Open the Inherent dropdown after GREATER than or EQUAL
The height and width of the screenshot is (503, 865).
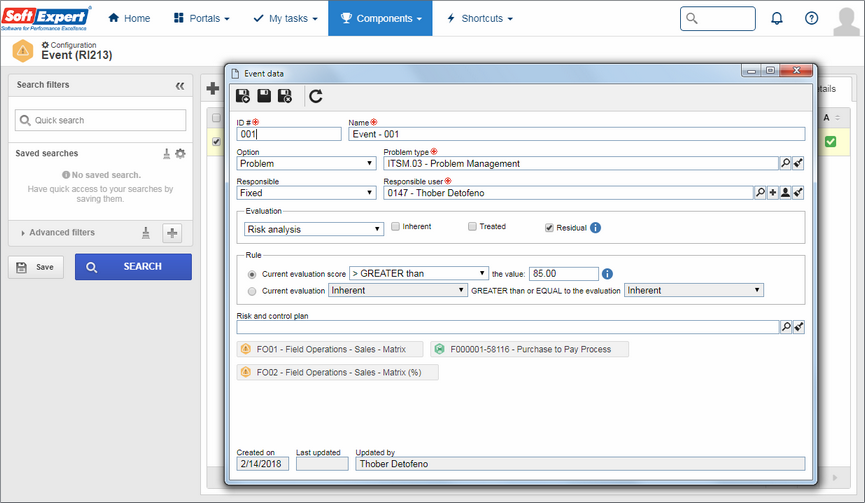pos(694,290)
